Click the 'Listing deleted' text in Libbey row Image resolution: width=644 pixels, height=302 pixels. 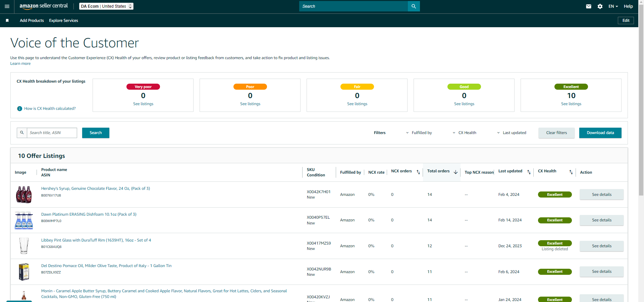click(x=555, y=249)
